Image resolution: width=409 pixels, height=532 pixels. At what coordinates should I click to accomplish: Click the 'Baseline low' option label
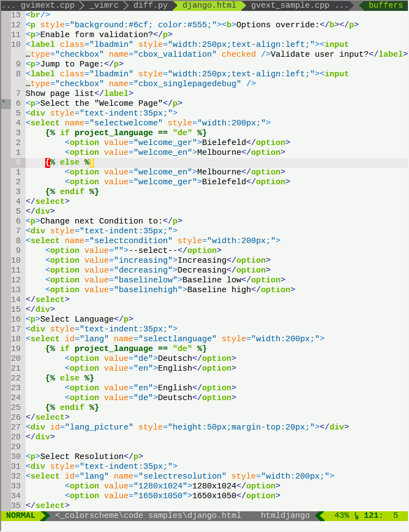coord(211,280)
